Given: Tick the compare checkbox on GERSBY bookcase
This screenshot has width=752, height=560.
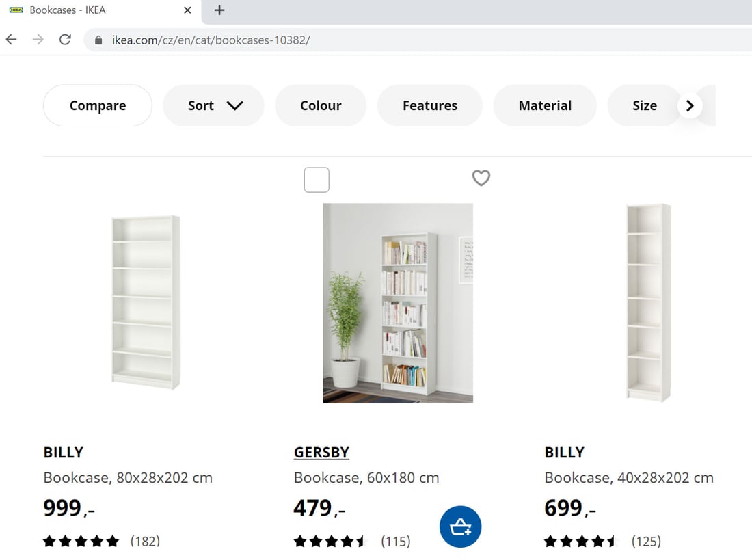Looking at the screenshot, I should click(x=316, y=179).
